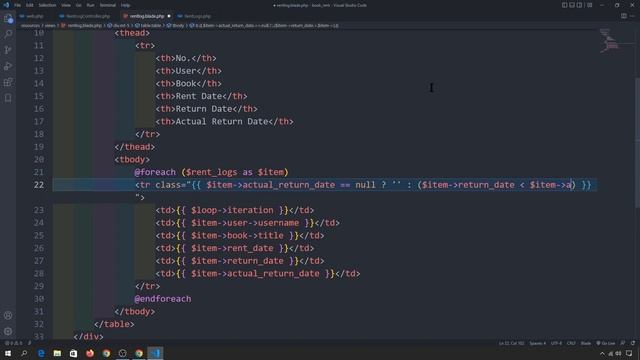Click line number 22 in gutter
Screen dimensions: 640x360
coord(39,185)
